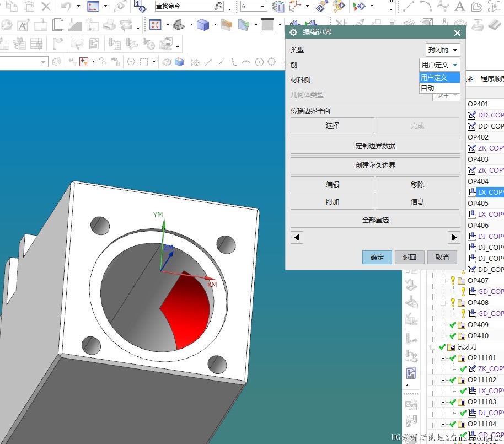The width and height of the screenshot is (504, 444).
Task: Click the show and hide triangles icon
Action: 360,6
